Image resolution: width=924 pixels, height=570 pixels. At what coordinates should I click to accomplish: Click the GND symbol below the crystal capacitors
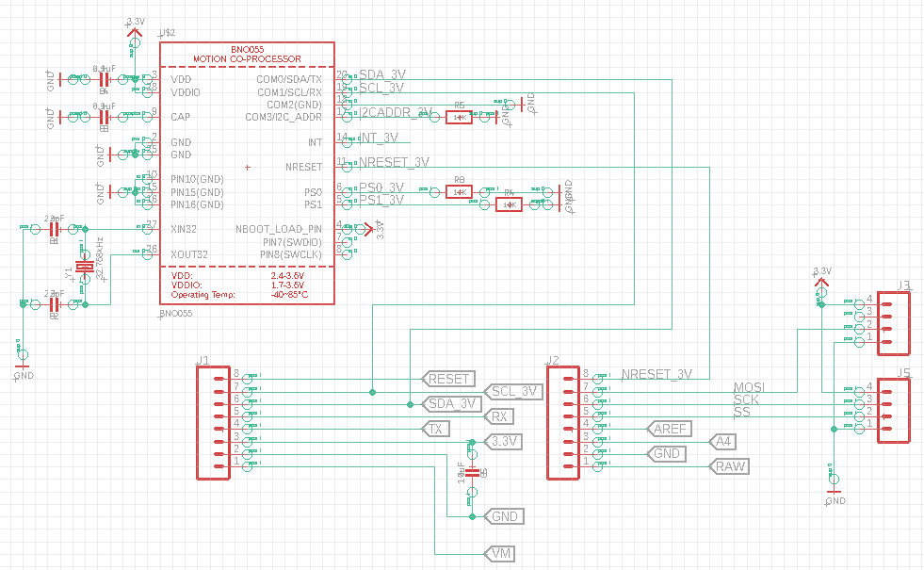[24, 364]
